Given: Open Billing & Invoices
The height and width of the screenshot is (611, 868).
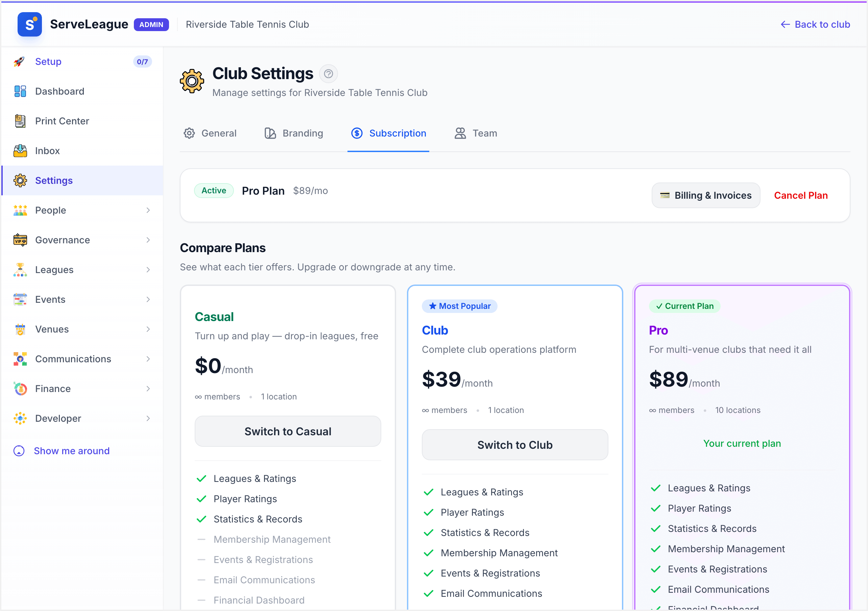Looking at the screenshot, I should [705, 195].
